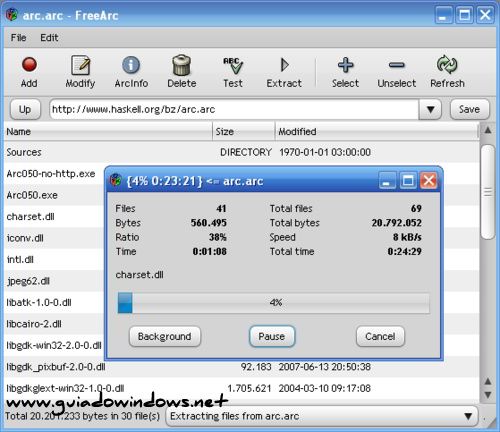Run the Test archive tool
Viewport: 500px width, 432px height.
[x=233, y=65]
